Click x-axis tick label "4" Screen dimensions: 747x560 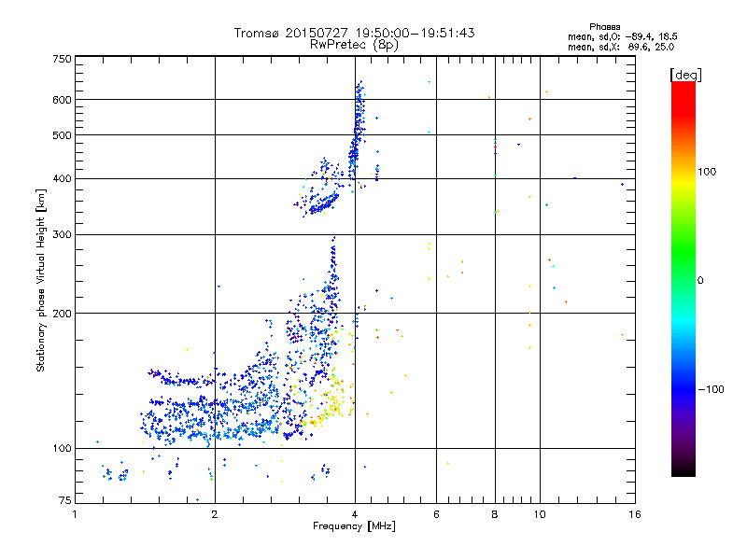[355, 514]
